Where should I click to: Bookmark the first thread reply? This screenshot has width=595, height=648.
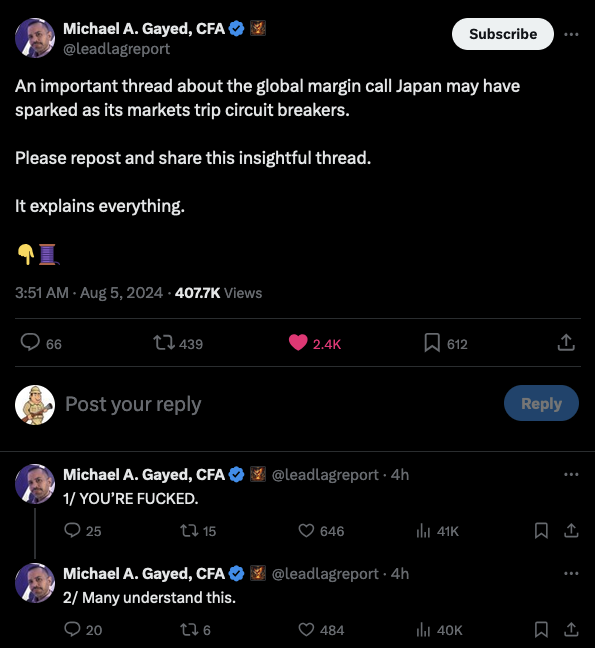pyautogui.click(x=541, y=530)
